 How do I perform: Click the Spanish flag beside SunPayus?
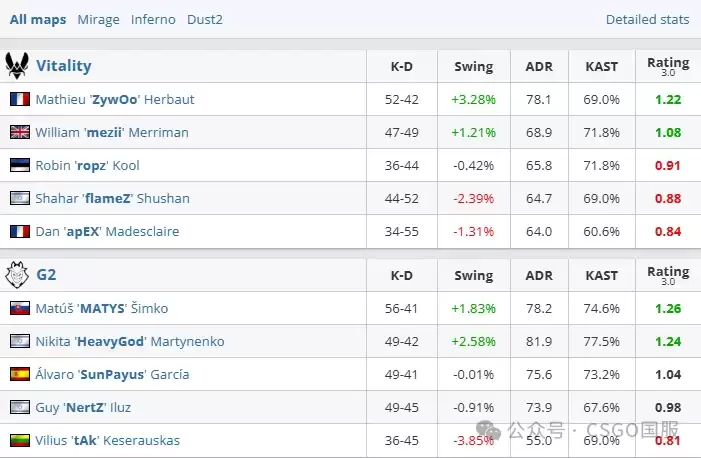tap(20, 374)
